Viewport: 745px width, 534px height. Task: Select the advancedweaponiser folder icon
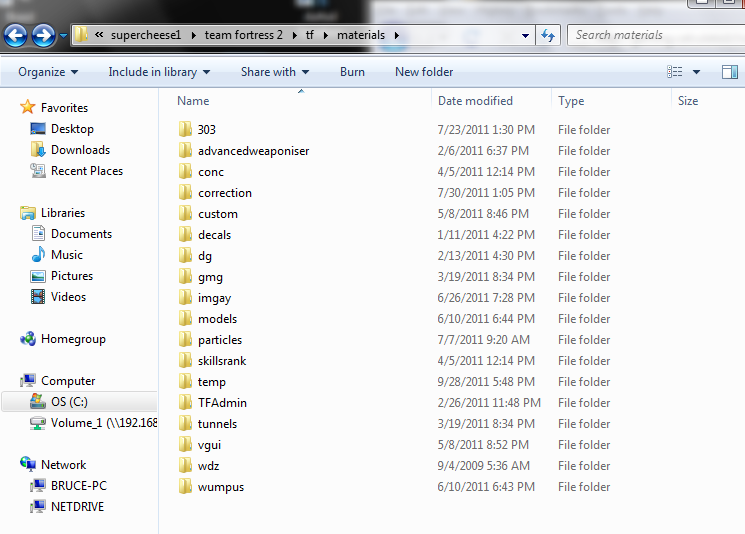[x=185, y=151]
